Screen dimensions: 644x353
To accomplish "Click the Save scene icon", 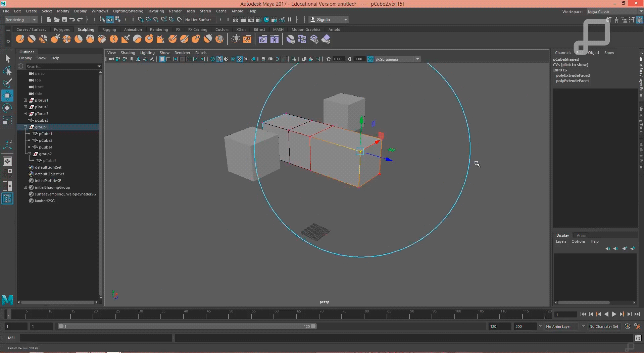I will (x=64, y=19).
